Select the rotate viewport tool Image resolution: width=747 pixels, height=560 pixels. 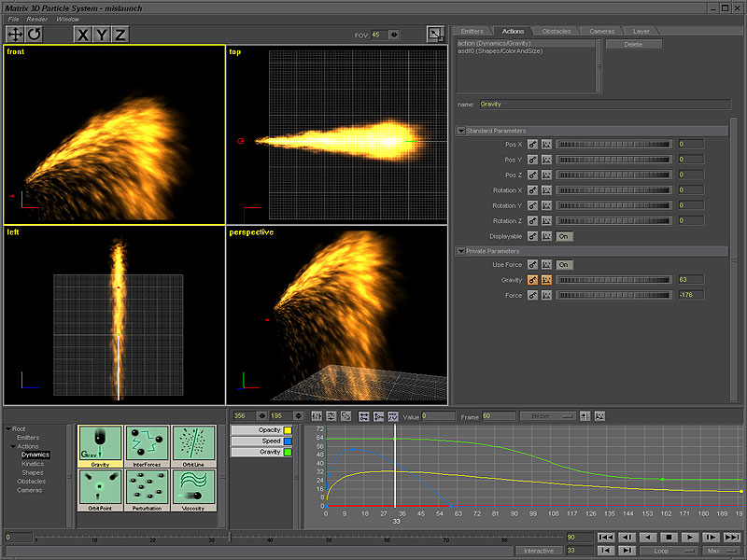click(x=34, y=35)
